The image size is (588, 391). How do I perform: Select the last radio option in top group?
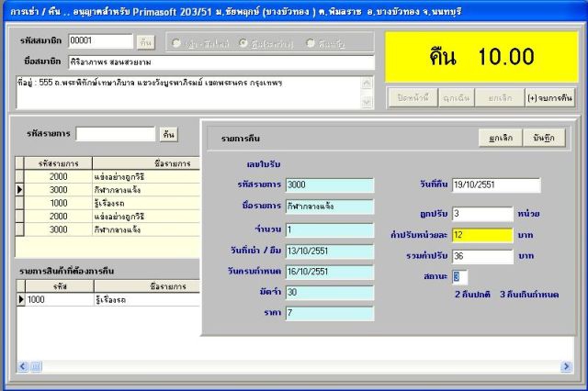coord(311,42)
